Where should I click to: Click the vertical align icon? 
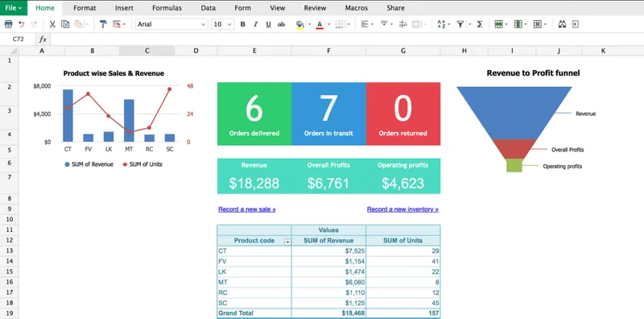pos(384,24)
